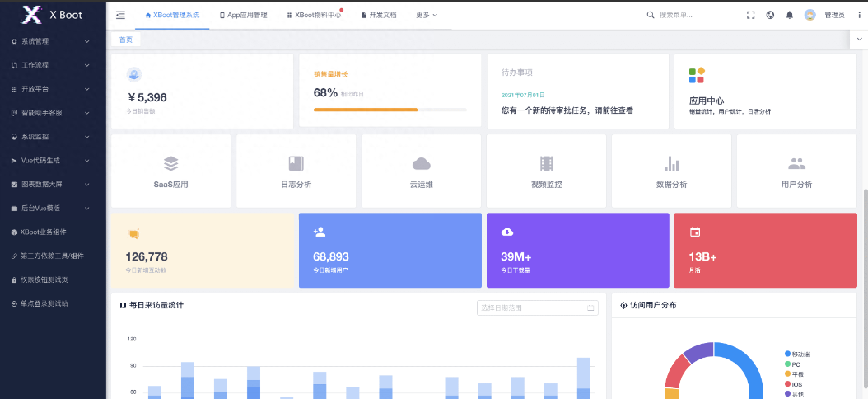Click the 用户分析 people icon
This screenshot has height=399, width=868.
pyautogui.click(x=796, y=163)
